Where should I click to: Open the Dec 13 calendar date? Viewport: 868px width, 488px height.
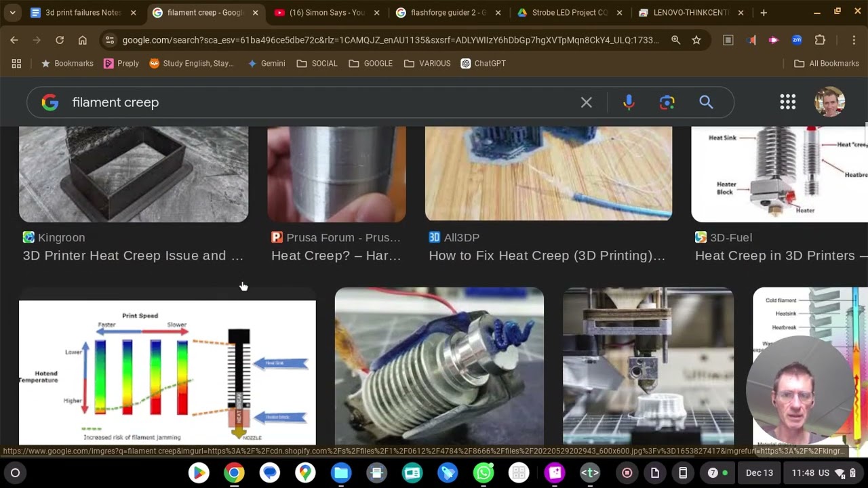[759, 472]
